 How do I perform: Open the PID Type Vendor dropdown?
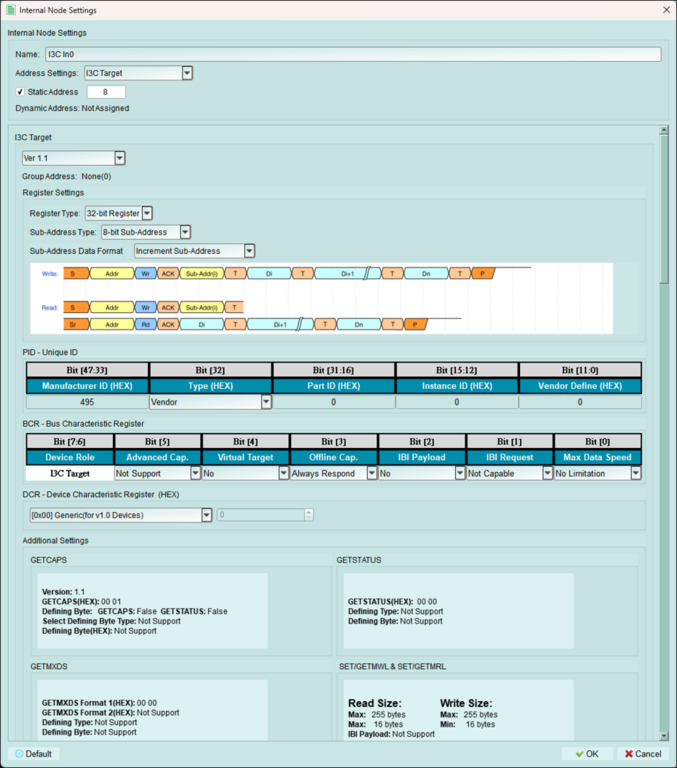(266, 402)
